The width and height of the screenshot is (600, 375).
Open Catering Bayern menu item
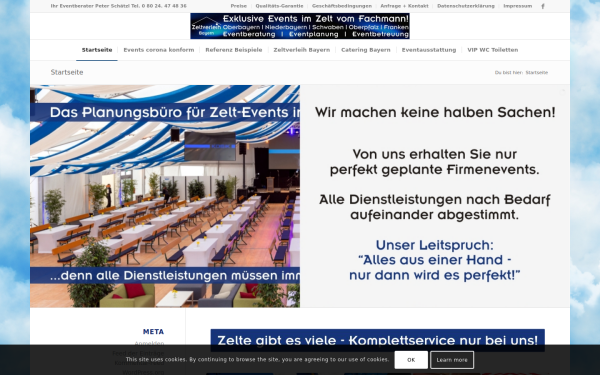[x=366, y=50]
